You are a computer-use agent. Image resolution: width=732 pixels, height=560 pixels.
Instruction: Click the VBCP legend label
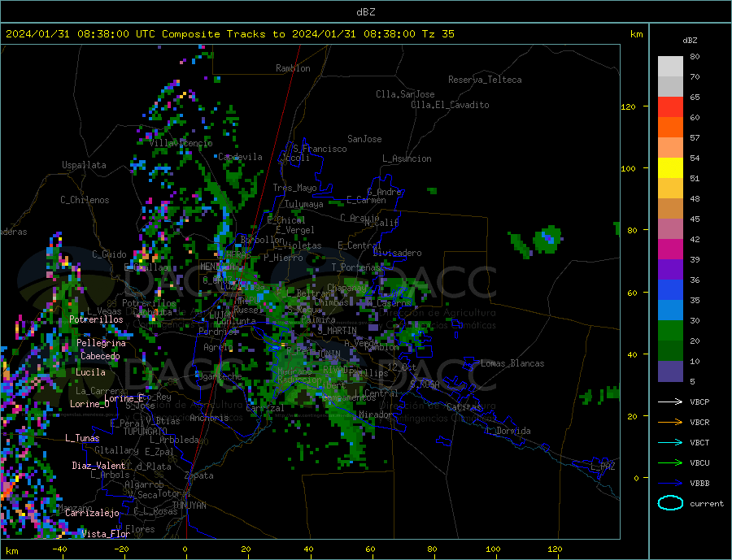point(699,402)
